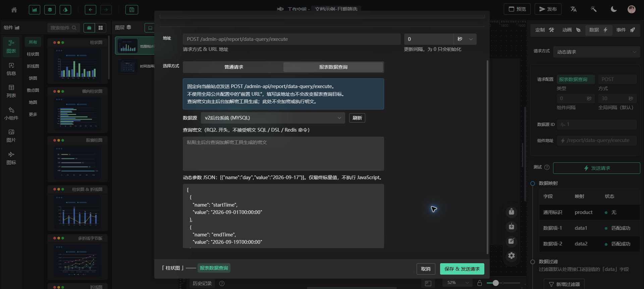Toggle the layers panel toolbar icon
Image resolution: width=644 pixels, height=289 pixels.
tap(50, 10)
